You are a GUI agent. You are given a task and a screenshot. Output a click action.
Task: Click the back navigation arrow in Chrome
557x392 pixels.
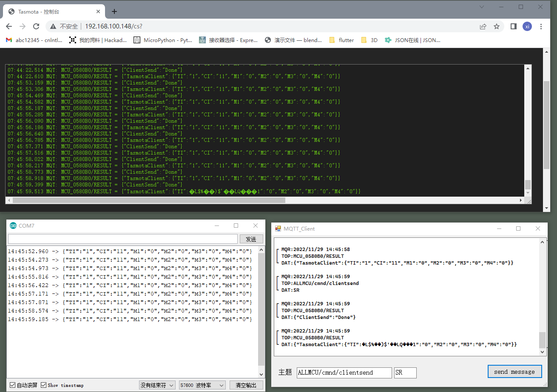point(9,26)
